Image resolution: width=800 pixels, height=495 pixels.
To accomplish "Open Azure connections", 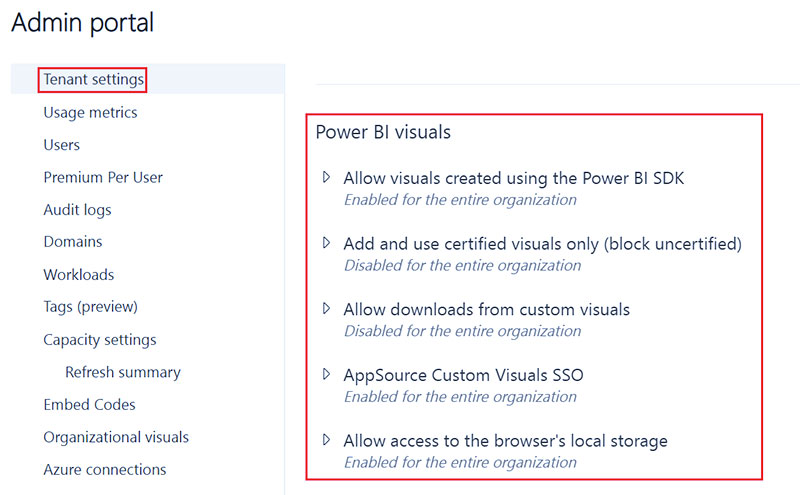I will click(x=105, y=469).
